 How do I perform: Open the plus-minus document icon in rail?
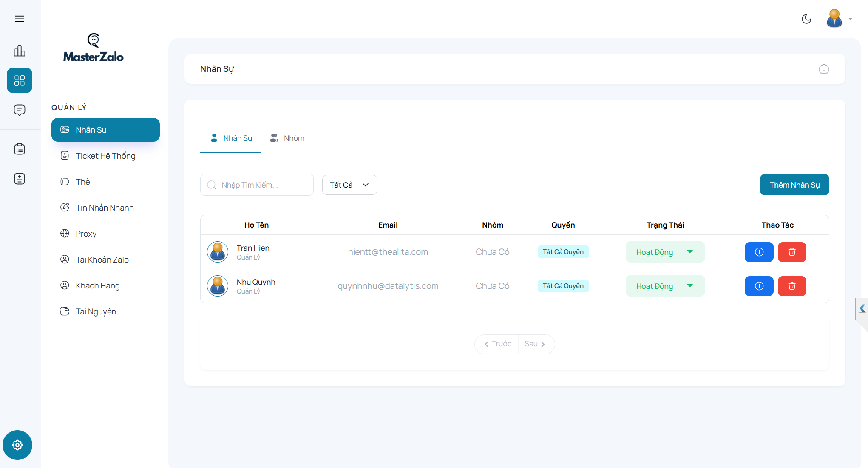coord(20,179)
